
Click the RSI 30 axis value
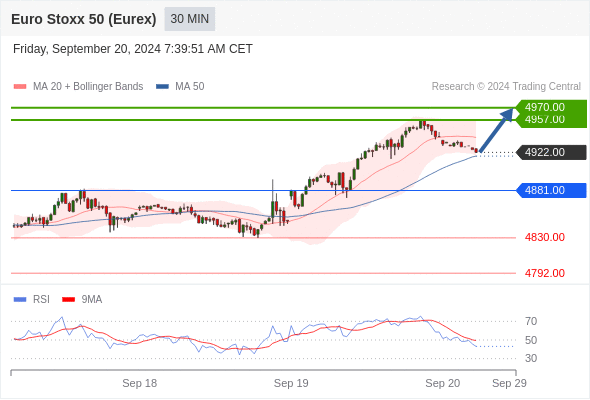coord(531,358)
